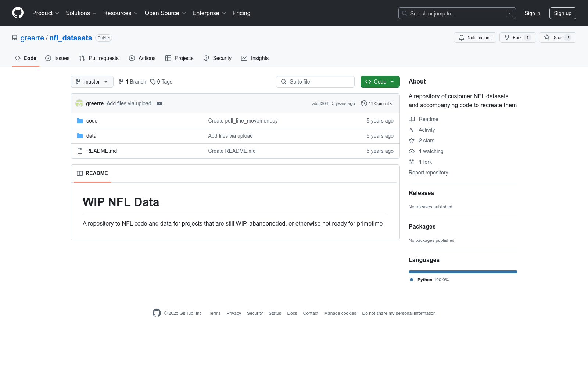
Task: Click the star icon in the Star button
Action: click(x=547, y=38)
